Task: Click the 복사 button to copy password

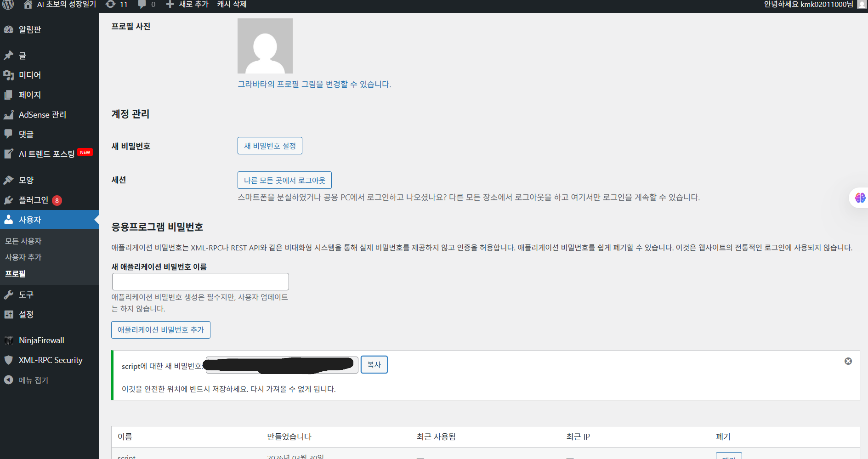Action: (x=374, y=364)
